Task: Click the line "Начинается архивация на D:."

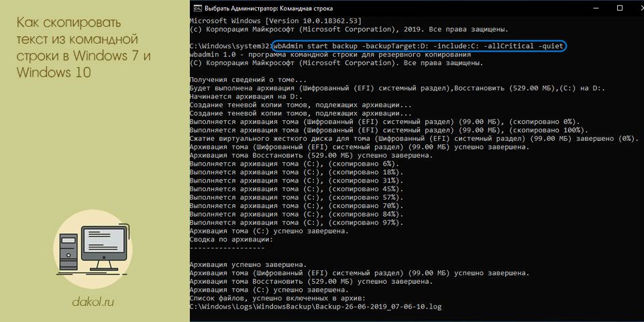Action: tap(246, 97)
